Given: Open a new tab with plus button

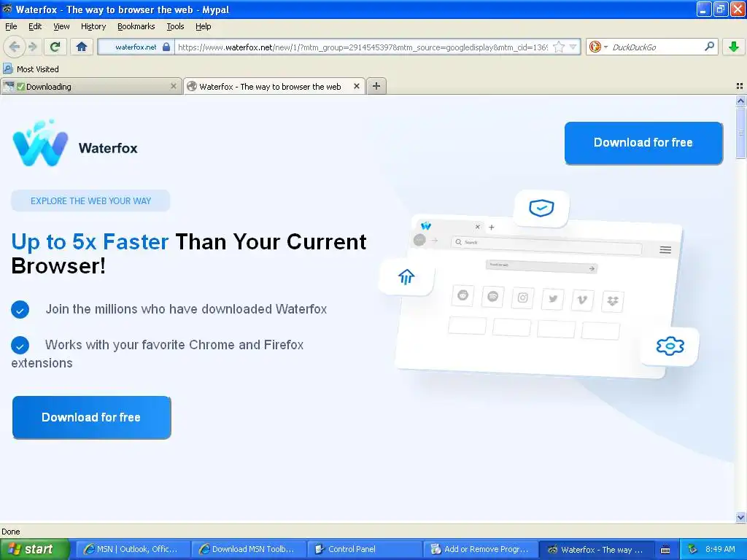Looking at the screenshot, I should tap(376, 86).
